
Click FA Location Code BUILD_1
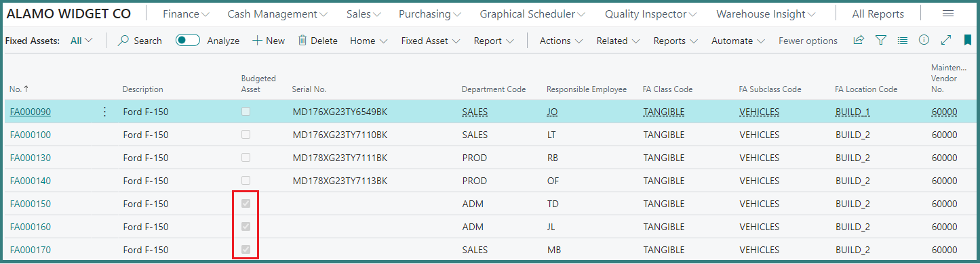pyautogui.click(x=852, y=112)
